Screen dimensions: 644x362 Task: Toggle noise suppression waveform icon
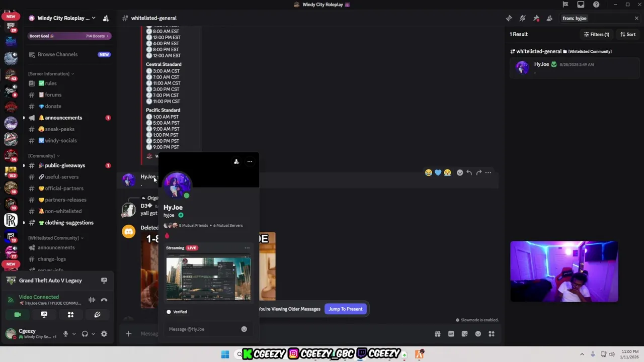tap(92, 300)
